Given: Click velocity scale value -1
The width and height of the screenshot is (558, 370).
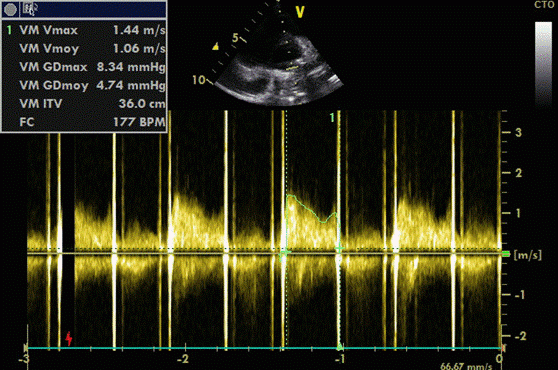Looking at the screenshot, I should [x=520, y=295].
